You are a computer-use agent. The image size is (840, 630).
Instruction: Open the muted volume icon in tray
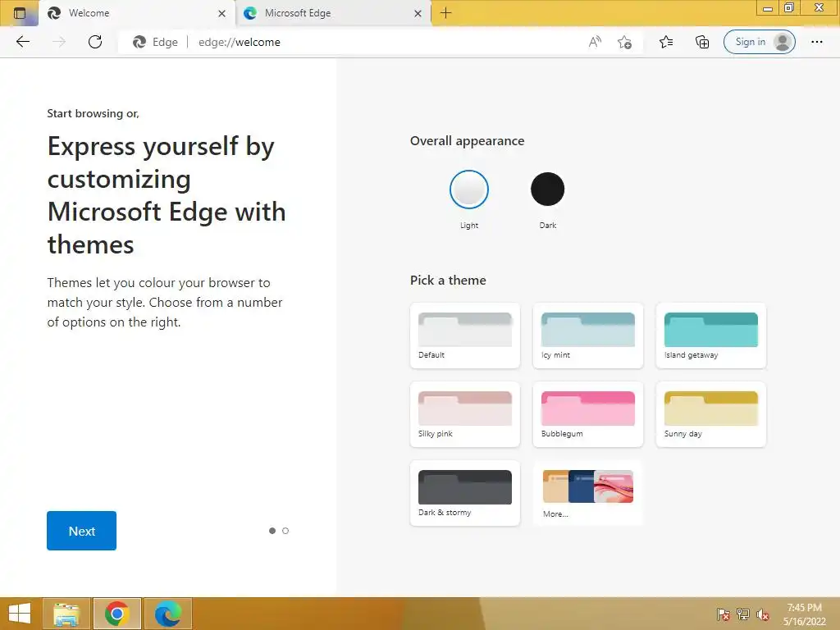(x=763, y=614)
